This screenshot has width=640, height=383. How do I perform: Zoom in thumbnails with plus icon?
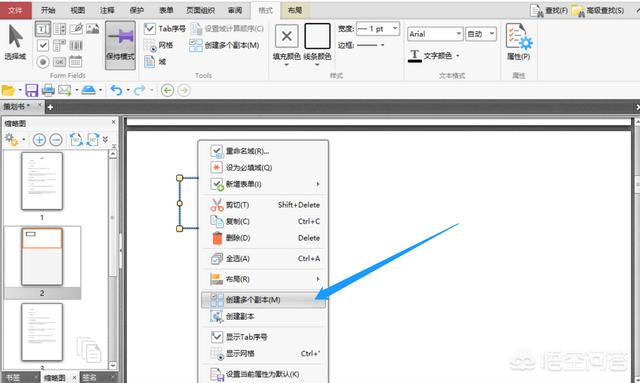39,140
